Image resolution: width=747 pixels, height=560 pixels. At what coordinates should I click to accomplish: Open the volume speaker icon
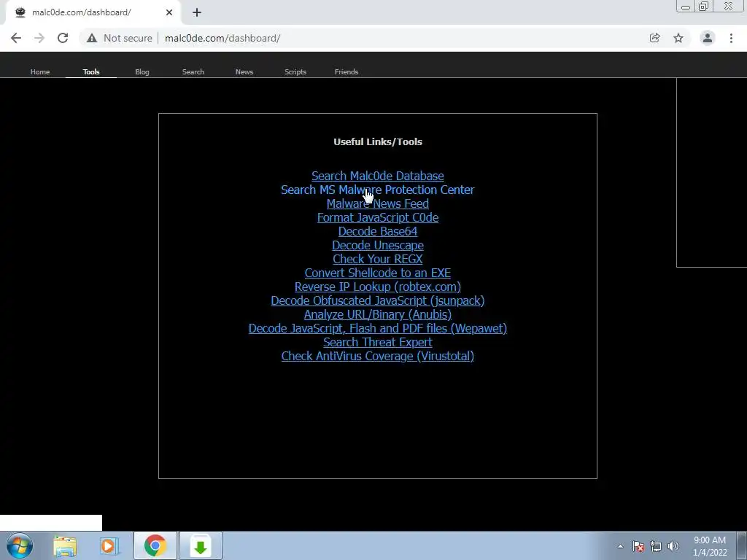(x=673, y=546)
